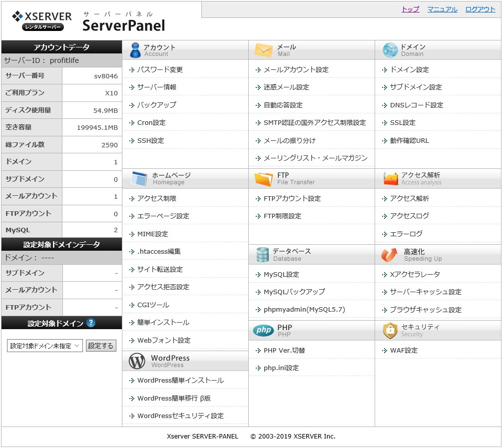The width and height of the screenshot is (503, 448).
Task: Open Webフォント設定
Action: (x=164, y=340)
